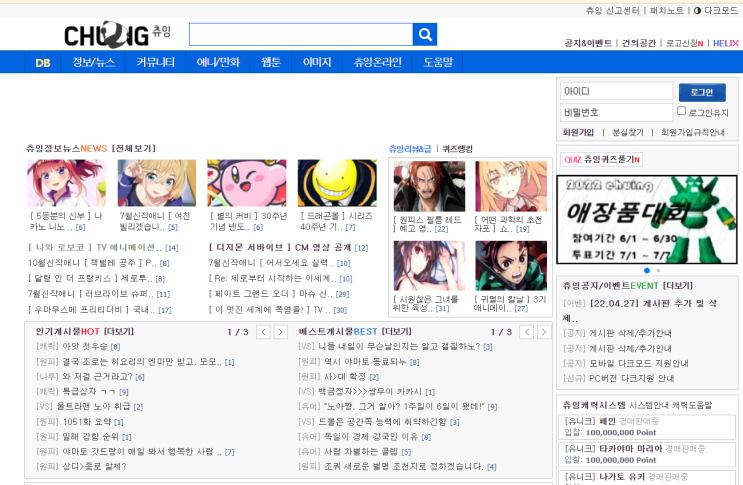Click the 회원가입 link
Image resolution: width=743 pixels, height=485 pixels.
[x=578, y=132]
